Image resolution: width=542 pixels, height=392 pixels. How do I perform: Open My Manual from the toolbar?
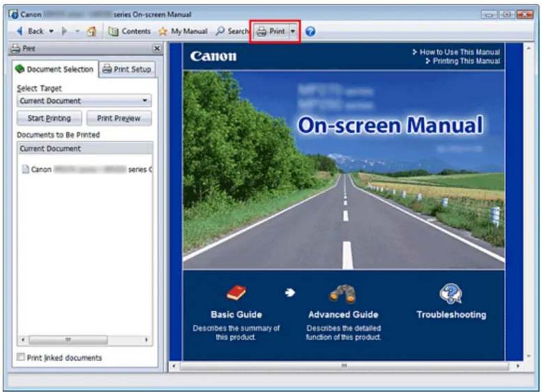183,31
